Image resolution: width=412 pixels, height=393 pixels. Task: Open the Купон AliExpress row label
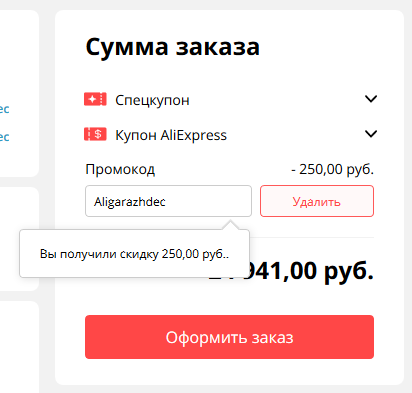point(171,135)
